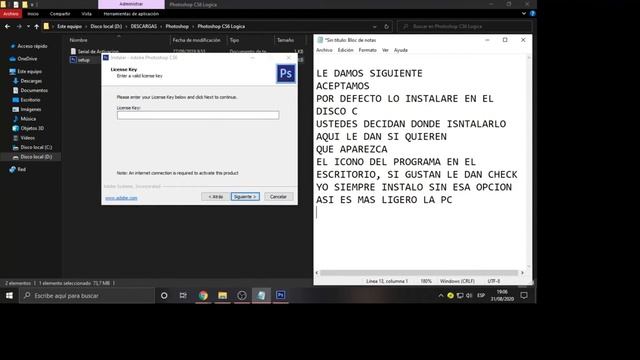Open Notepad Ver menu
The height and width of the screenshot is (360, 640).
pos(385,50)
